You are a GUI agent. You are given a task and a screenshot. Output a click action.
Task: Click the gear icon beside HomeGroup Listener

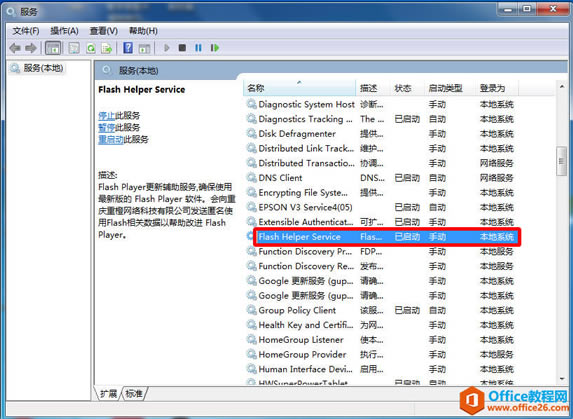[251, 339]
